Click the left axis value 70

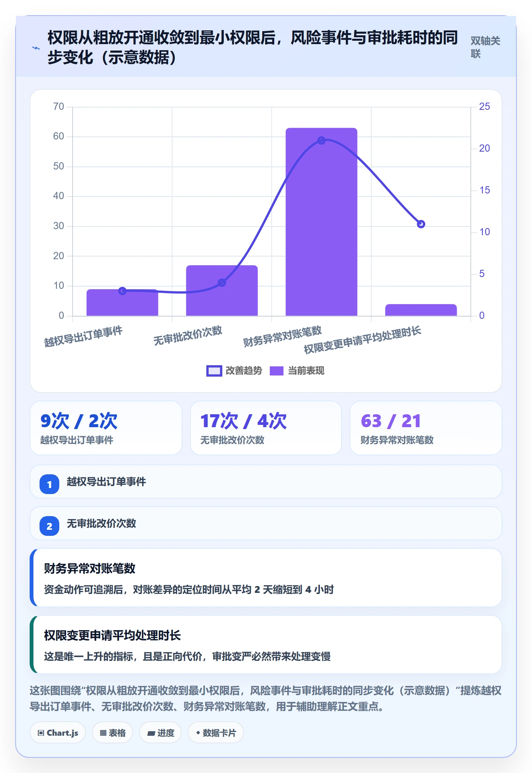59,106
